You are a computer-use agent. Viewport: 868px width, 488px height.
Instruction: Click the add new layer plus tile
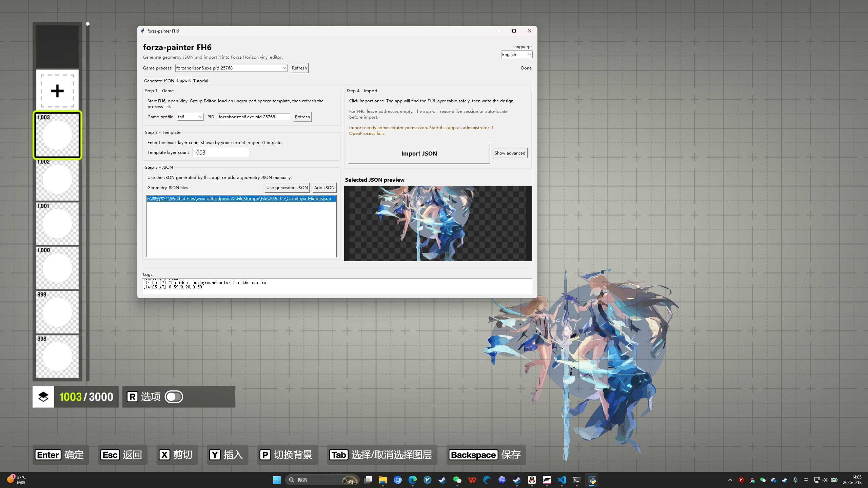tap(57, 90)
